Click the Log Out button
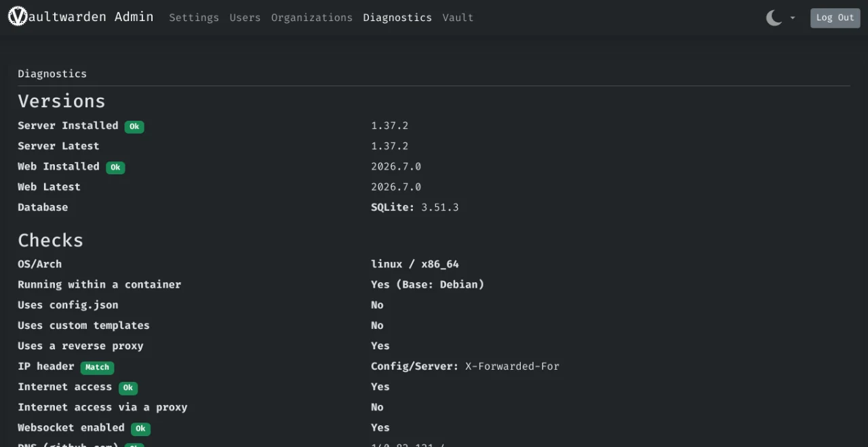The image size is (868, 447). [x=835, y=18]
